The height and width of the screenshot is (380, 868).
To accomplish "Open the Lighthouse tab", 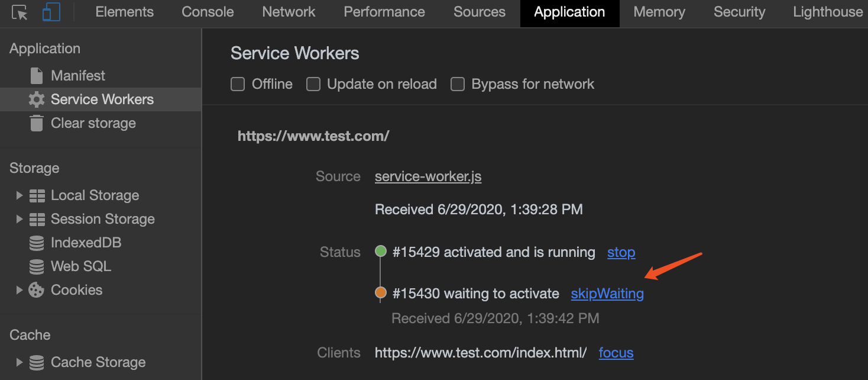I will click(x=828, y=12).
